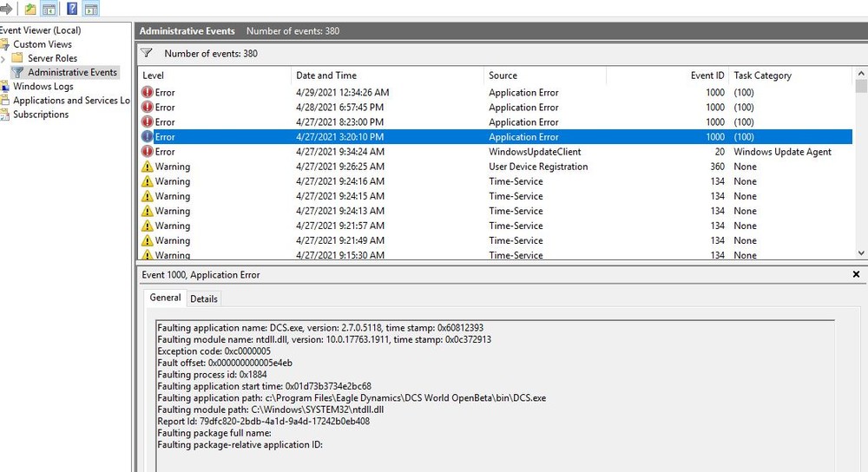Click the blue Help question mark toolbar icon

(71, 9)
